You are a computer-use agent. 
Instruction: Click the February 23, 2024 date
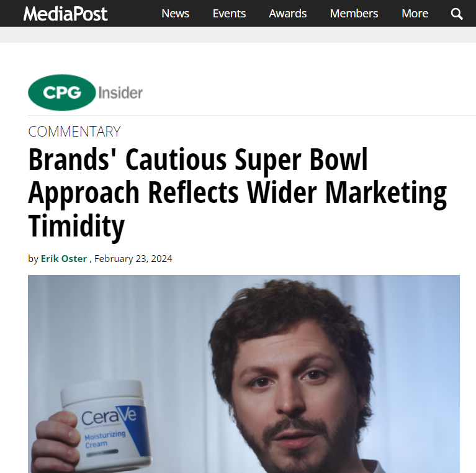(x=133, y=259)
